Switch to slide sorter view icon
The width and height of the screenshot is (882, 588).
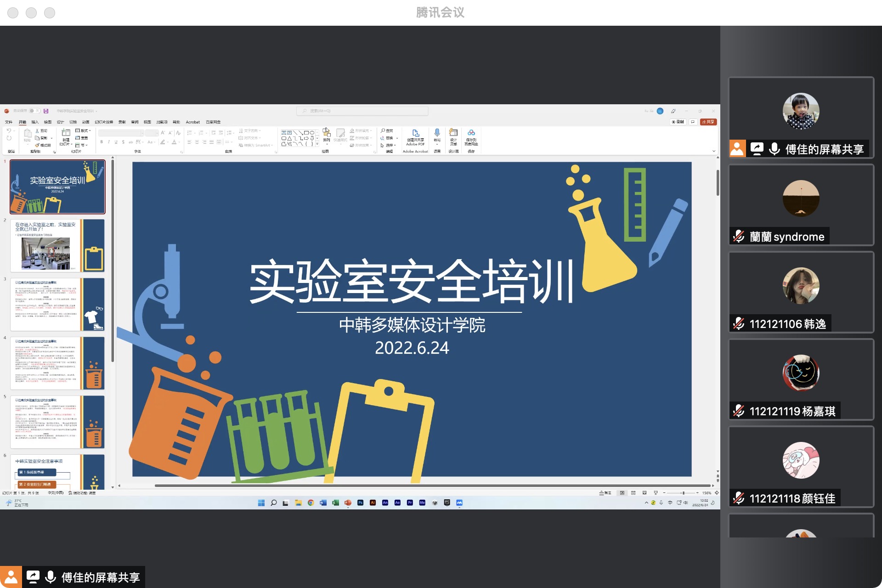click(633, 493)
